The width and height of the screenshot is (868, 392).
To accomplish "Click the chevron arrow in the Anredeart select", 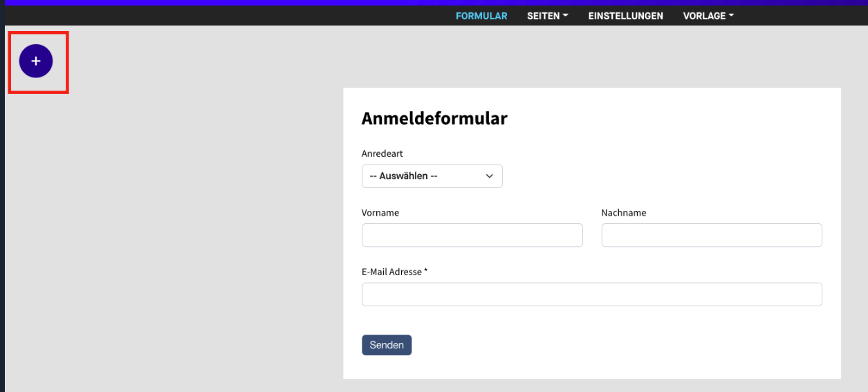I will point(489,176).
